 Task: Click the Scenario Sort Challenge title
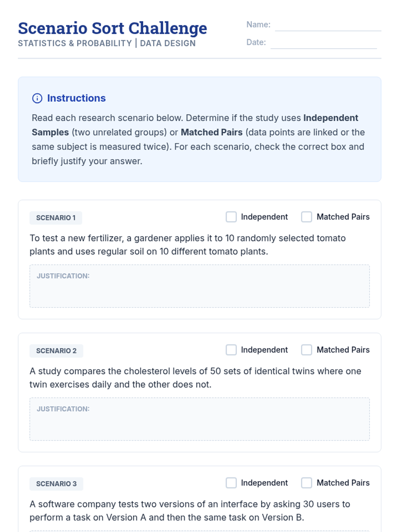[112, 28]
